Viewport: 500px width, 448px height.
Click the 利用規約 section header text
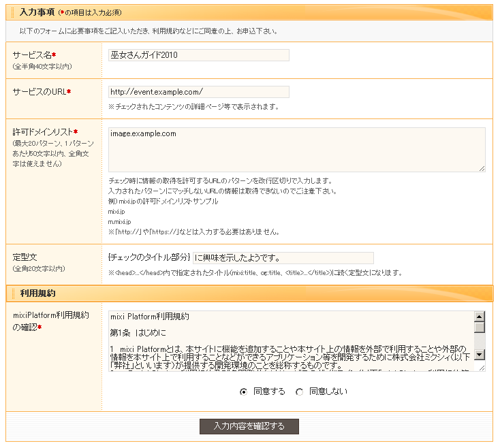[x=37, y=293]
